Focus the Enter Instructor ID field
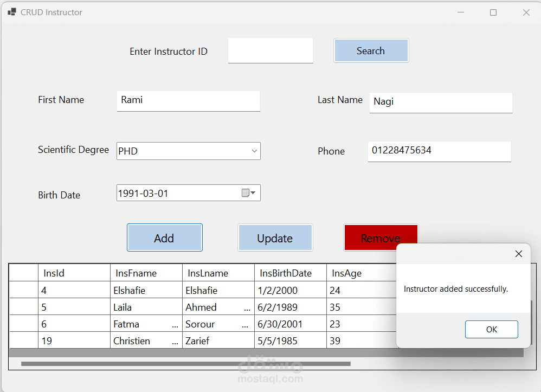The width and height of the screenshot is (541, 392). pos(270,51)
